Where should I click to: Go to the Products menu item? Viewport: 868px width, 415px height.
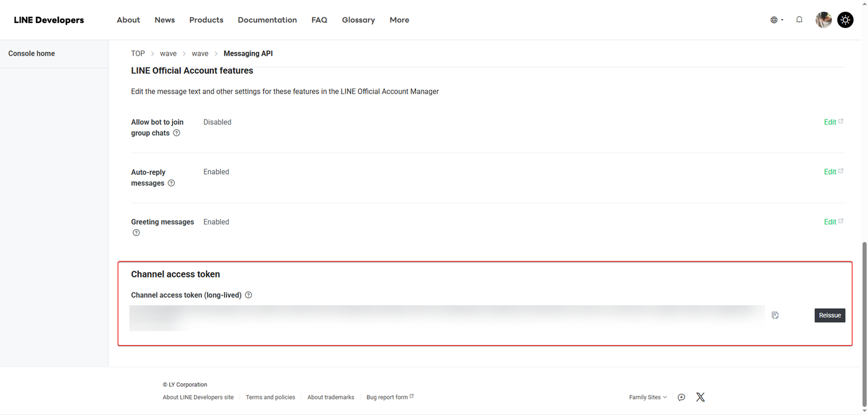(206, 20)
